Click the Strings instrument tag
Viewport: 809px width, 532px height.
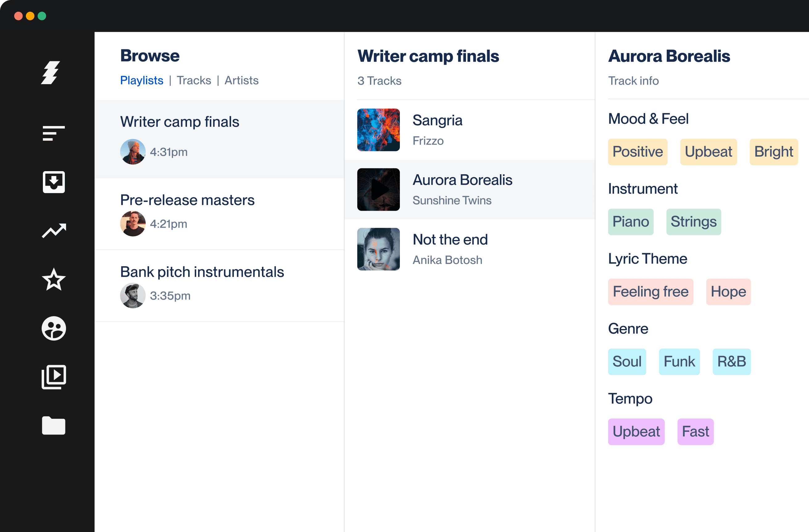click(693, 222)
